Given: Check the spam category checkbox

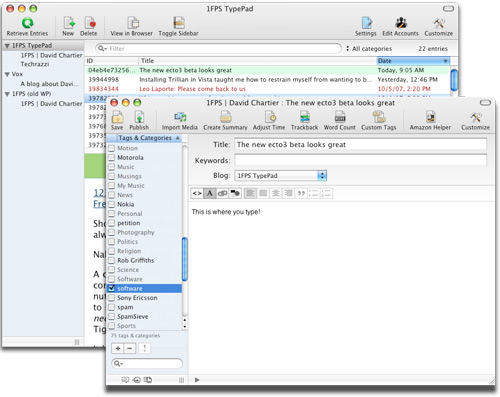Looking at the screenshot, I should pos(112,307).
